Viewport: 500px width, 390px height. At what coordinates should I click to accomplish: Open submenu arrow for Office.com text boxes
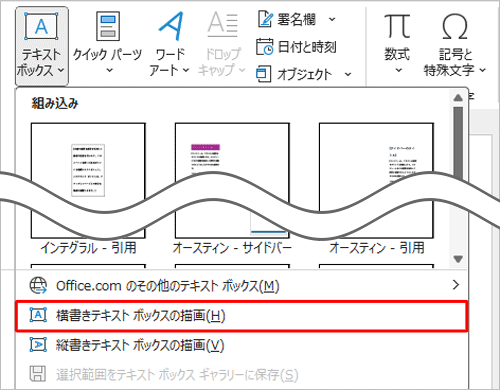point(456,285)
